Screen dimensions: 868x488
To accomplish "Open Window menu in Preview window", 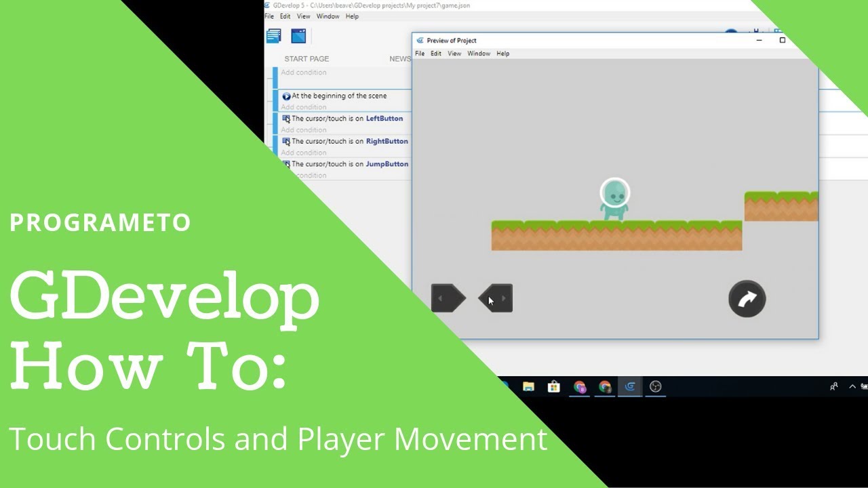I will tap(479, 54).
